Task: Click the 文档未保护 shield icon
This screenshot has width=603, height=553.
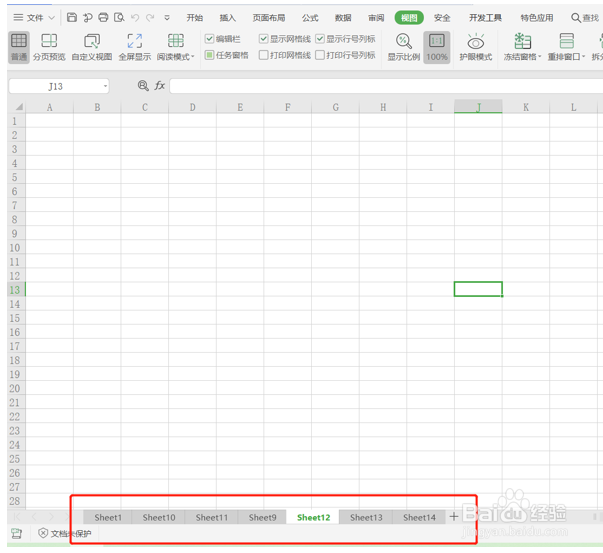Action: [x=43, y=533]
